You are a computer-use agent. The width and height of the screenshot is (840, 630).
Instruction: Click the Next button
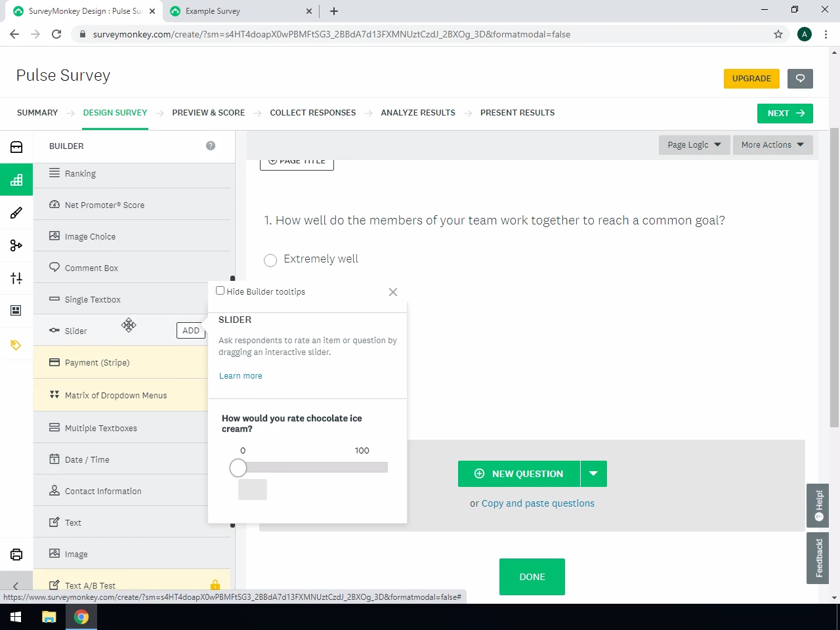(785, 114)
